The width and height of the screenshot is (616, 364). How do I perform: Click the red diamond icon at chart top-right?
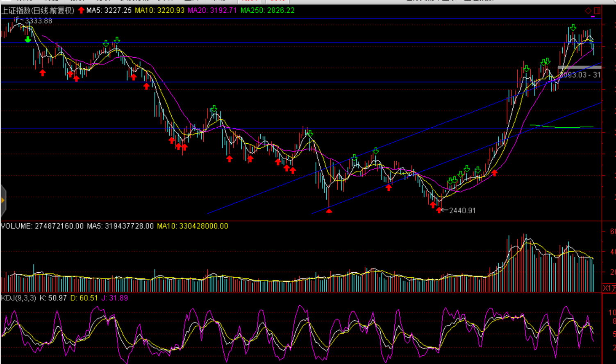pyautogui.click(x=588, y=11)
